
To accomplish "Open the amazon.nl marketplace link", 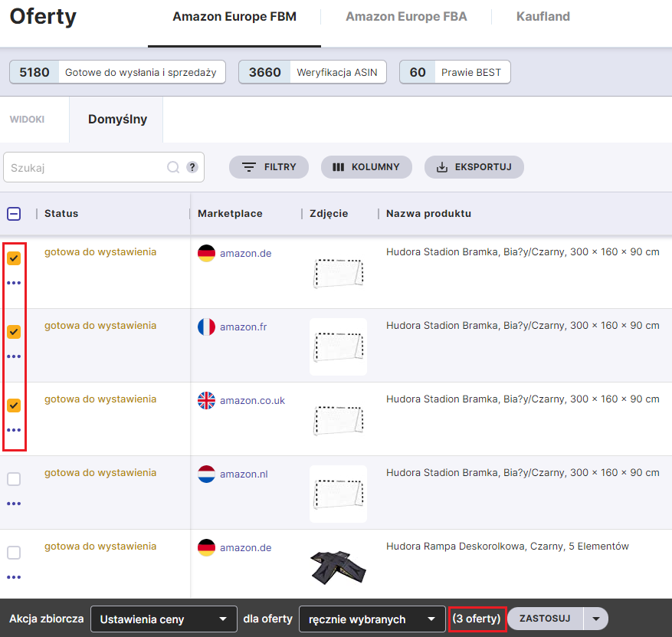I will coord(244,474).
